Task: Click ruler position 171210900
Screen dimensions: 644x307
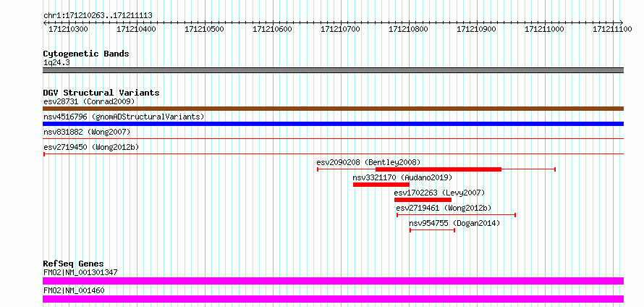Action: (x=476, y=29)
